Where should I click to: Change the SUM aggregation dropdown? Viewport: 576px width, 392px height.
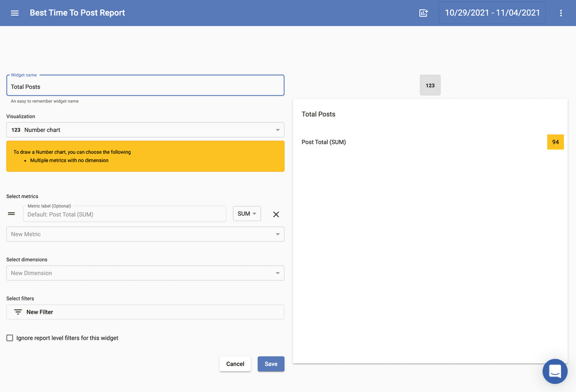pyautogui.click(x=247, y=214)
